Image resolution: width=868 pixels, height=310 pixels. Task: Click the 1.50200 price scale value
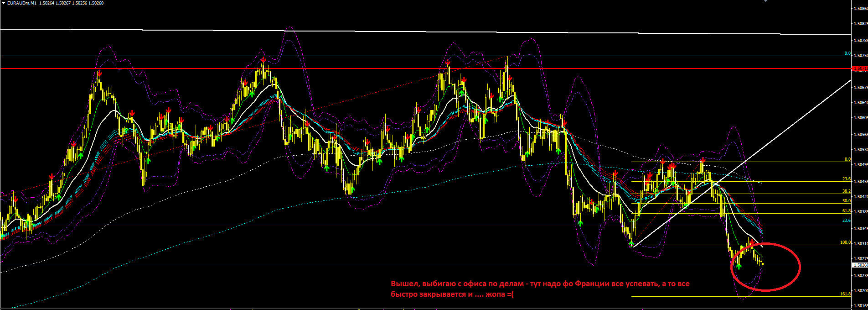[x=861, y=290]
